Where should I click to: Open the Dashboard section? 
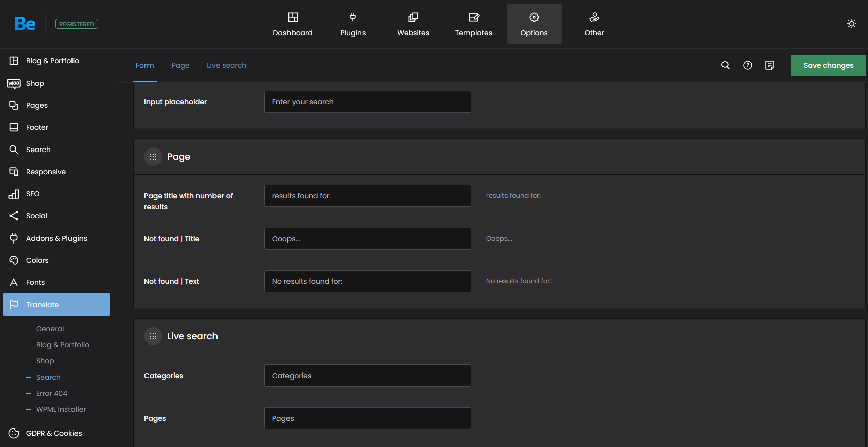point(293,24)
